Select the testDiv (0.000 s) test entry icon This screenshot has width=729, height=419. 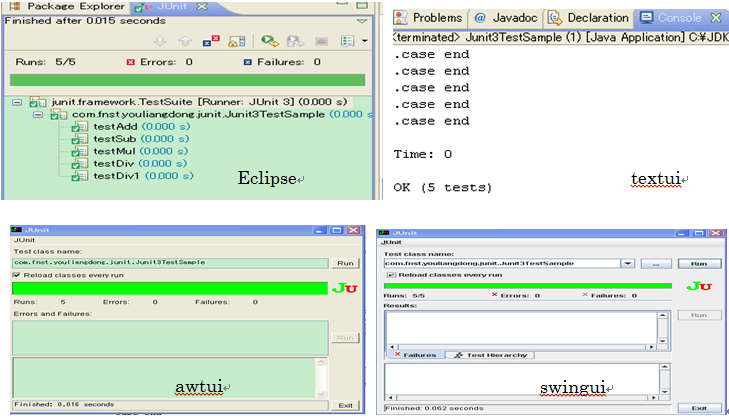click(80, 164)
